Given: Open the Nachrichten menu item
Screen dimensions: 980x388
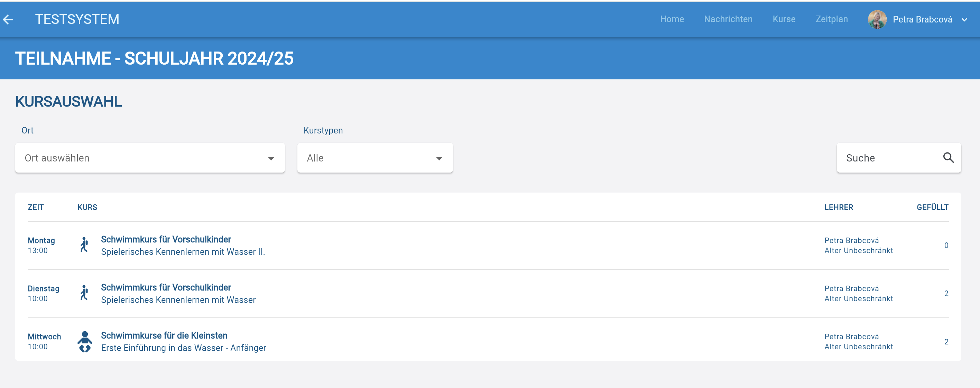Looking at the screenshot, I should tap(728, 19).
